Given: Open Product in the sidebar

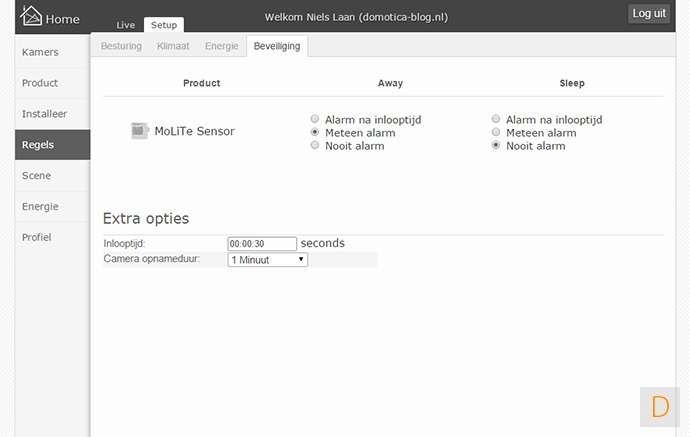Looking at the screenshot, I should 40,83.
